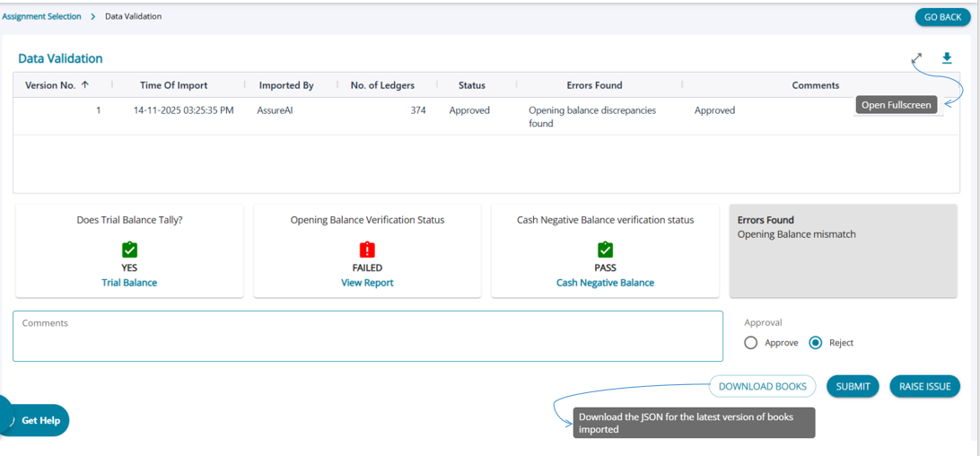Click into the Comments text field
Viewport: 980px width, 456px height.
(x=367, y=337)
